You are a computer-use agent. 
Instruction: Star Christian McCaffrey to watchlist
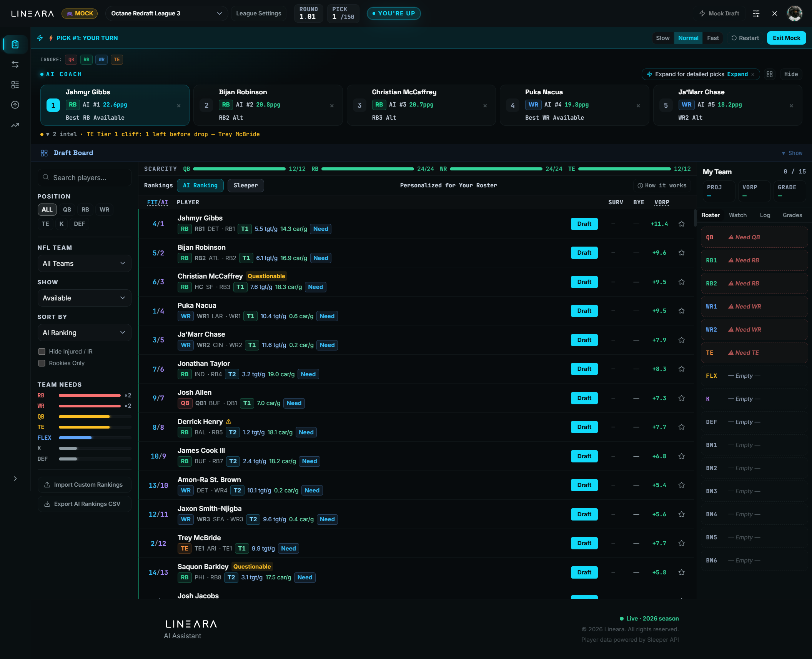tap(682, 282)
